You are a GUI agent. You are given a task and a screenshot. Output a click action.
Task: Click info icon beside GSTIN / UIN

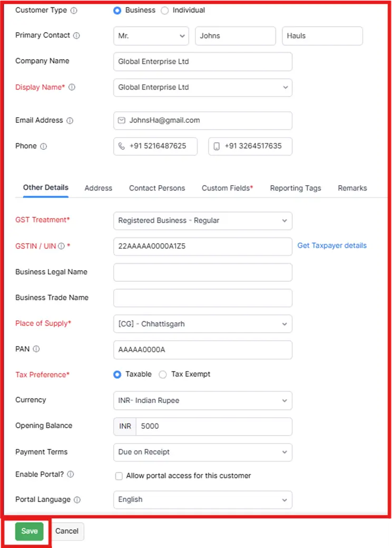[x=61, y=246]
